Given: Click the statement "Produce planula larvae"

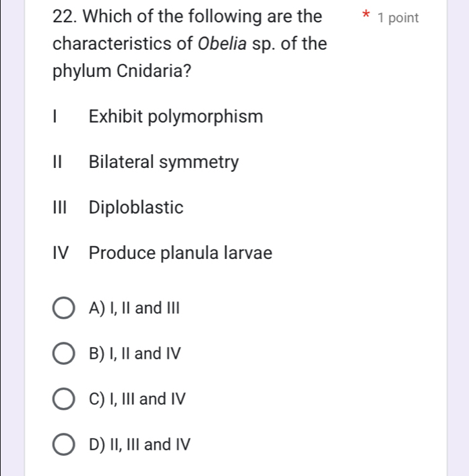Looking at the screenshot, I should coord(181,254).
